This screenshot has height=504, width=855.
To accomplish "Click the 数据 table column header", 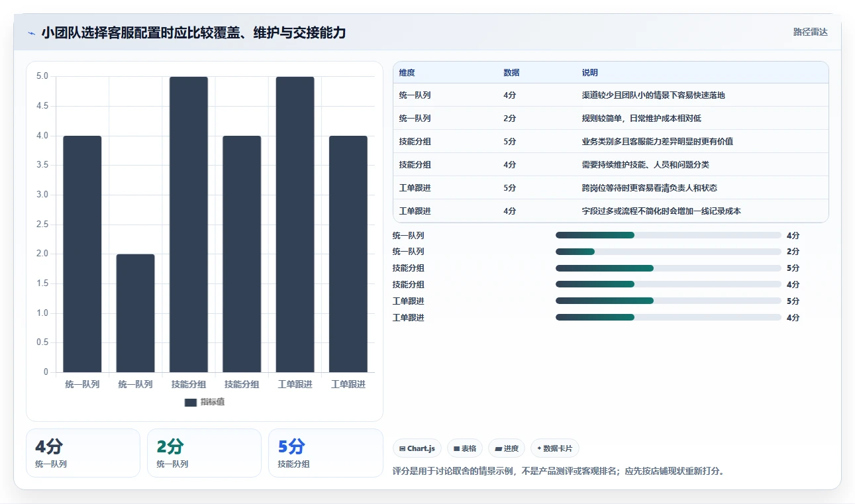I will pos(511,72).
